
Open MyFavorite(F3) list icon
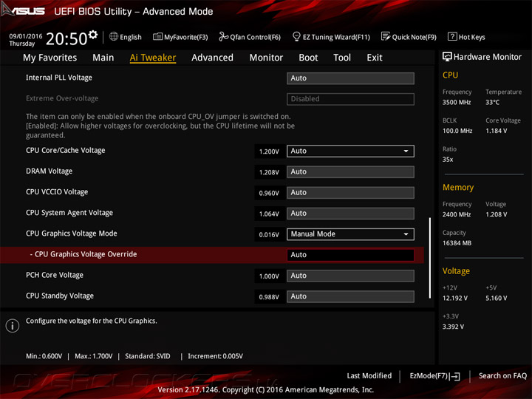pos(157,36)
